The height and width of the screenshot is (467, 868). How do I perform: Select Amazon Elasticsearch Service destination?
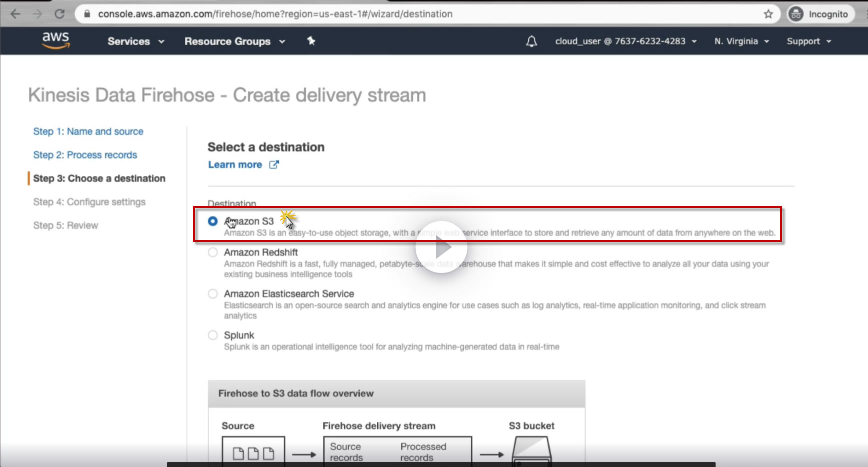213,294
